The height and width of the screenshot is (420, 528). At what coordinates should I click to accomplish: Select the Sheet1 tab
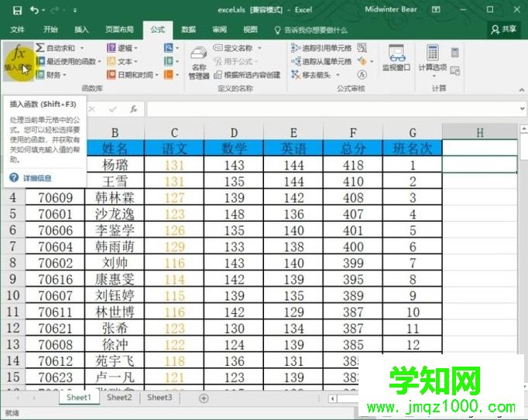tap(79, 398)
